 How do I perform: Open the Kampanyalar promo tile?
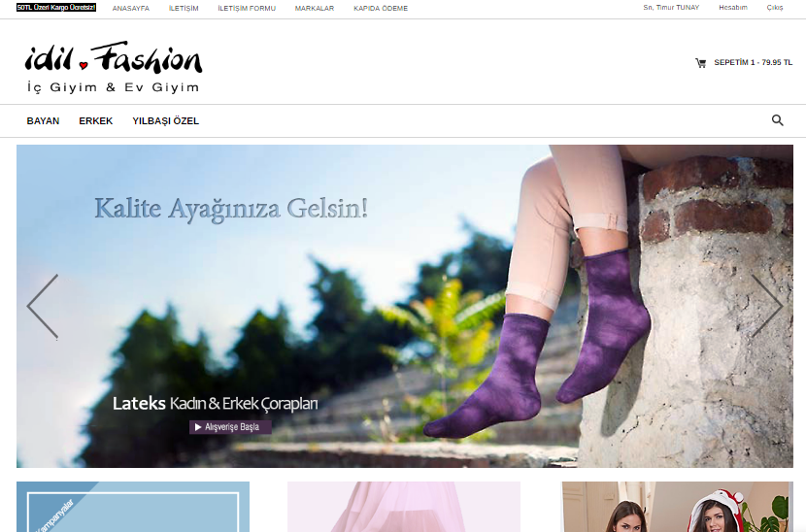click(x=133, y=507)
